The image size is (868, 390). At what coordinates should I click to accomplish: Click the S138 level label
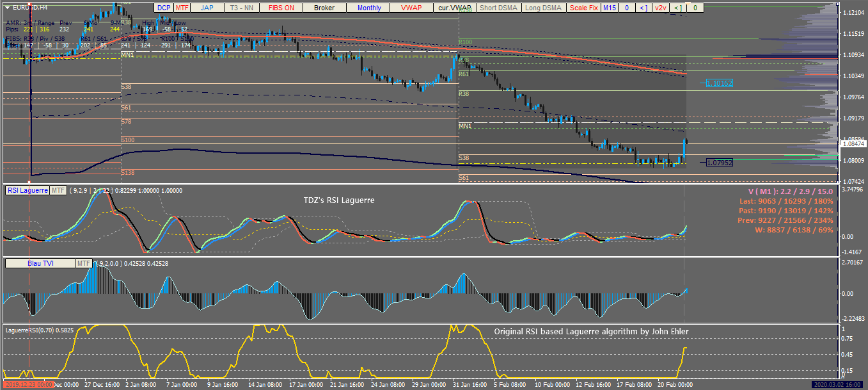pyautogui.click(x=128, y=172)
